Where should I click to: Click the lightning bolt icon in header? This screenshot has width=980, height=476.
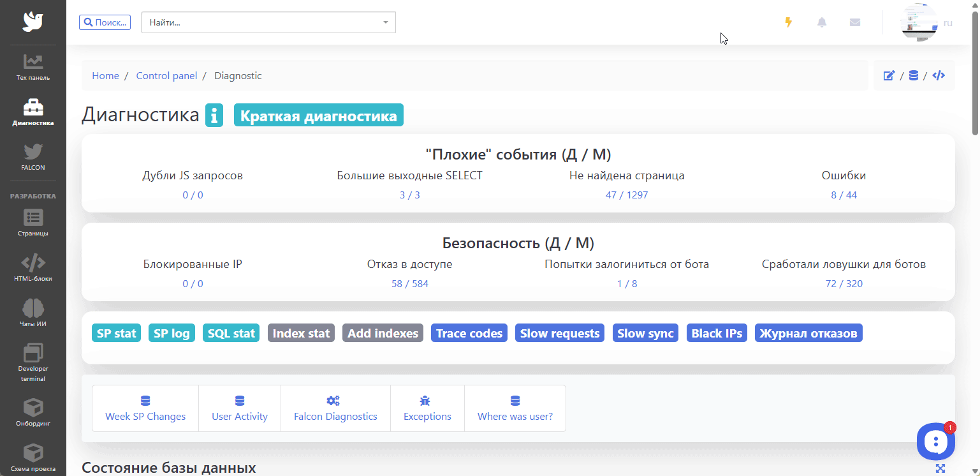coord(789,22)
